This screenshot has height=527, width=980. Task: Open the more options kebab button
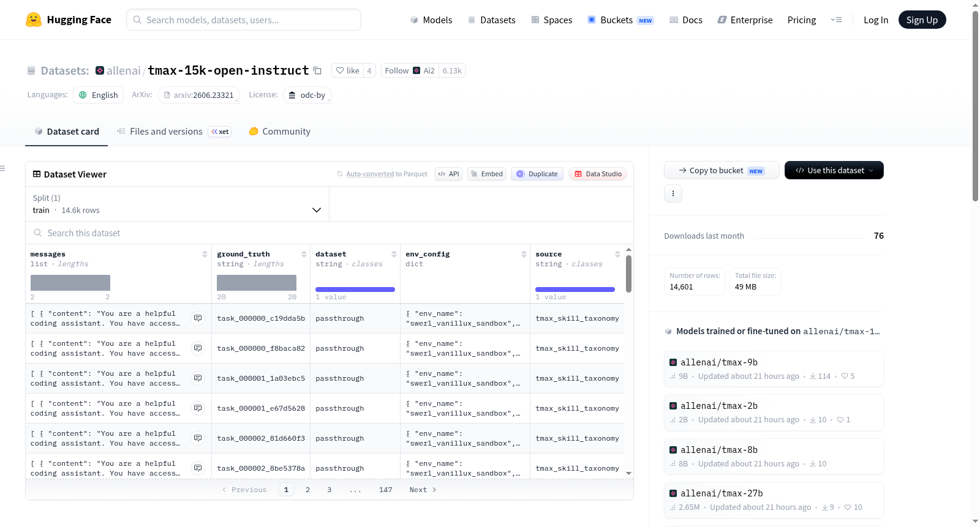673,193
